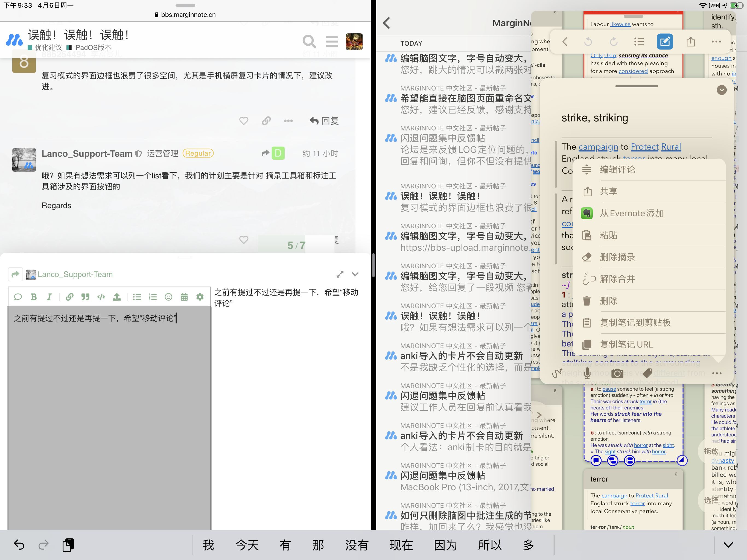Insert numbered list in composer
The image size is (747, 560).
tap(153, 297)
